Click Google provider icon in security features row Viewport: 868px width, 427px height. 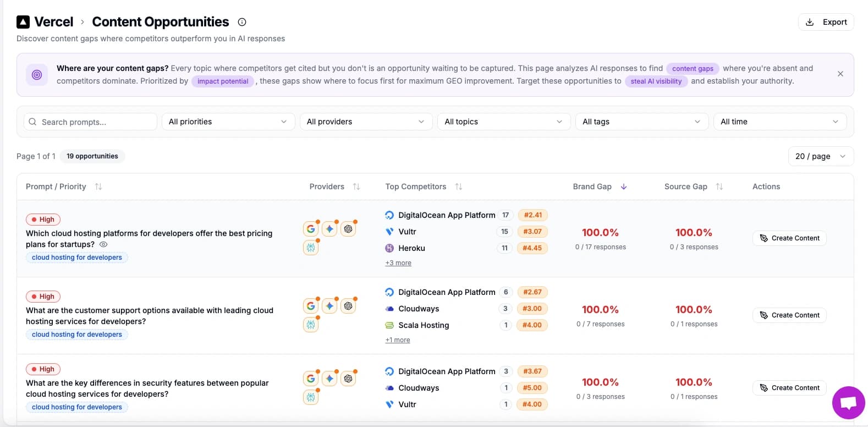pos(311,379)
